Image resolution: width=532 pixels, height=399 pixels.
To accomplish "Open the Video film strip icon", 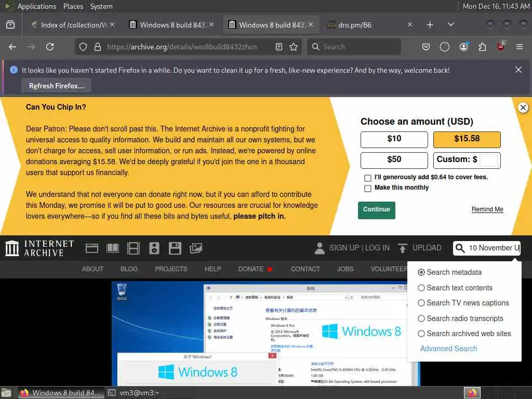I will pyautogui.click(x=134, y=248).
